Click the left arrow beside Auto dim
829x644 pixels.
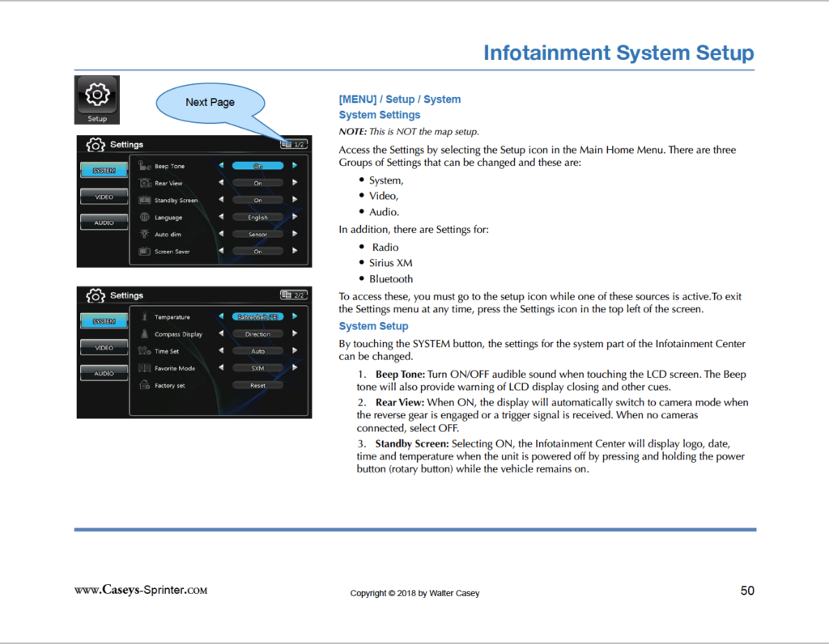pos(223,234)
